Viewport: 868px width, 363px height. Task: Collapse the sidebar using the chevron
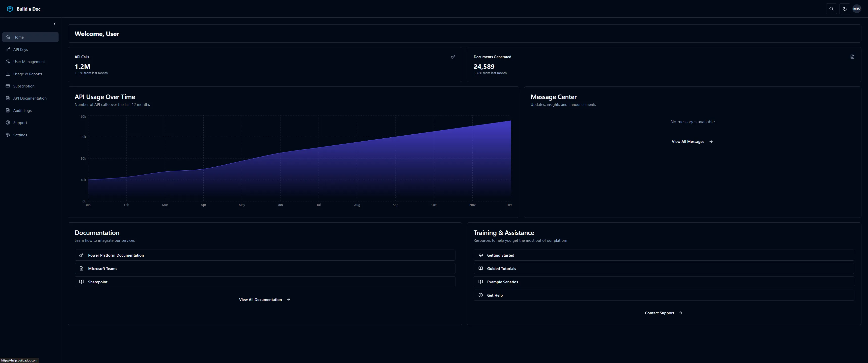click(55, 24)
